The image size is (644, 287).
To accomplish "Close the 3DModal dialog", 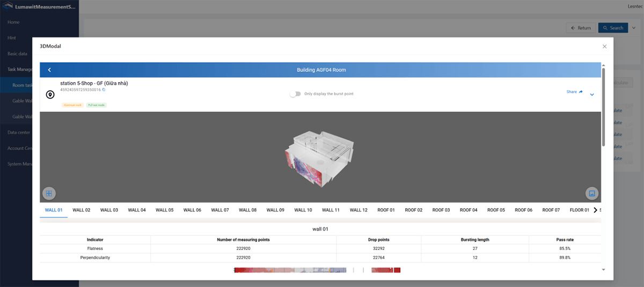I will click(604, 47).
